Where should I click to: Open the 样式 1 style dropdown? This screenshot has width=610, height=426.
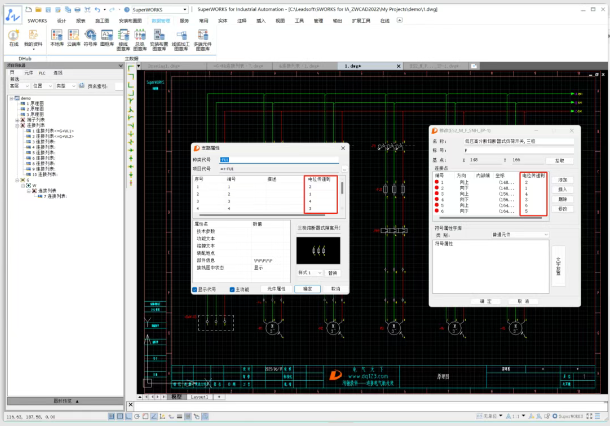click(x=310, y=273)
